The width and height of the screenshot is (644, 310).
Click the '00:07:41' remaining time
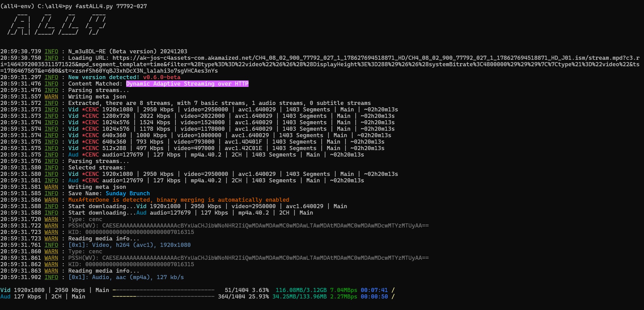(374, 290)
